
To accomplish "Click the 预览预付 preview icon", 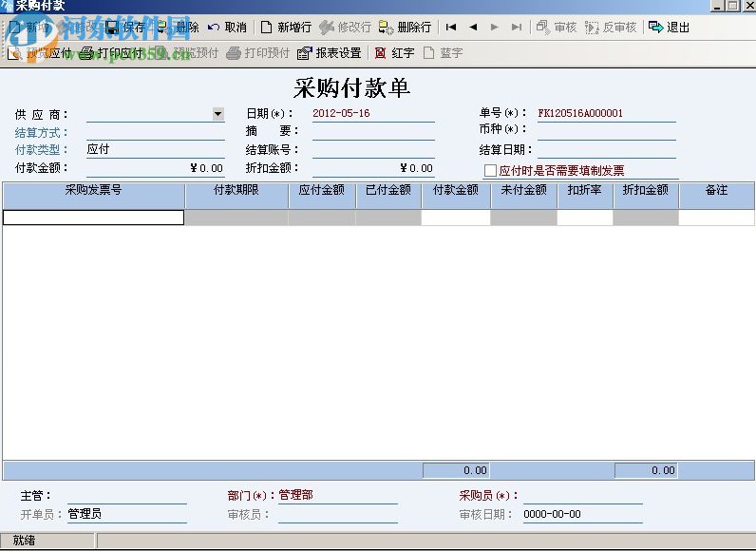I will point(161,52).
